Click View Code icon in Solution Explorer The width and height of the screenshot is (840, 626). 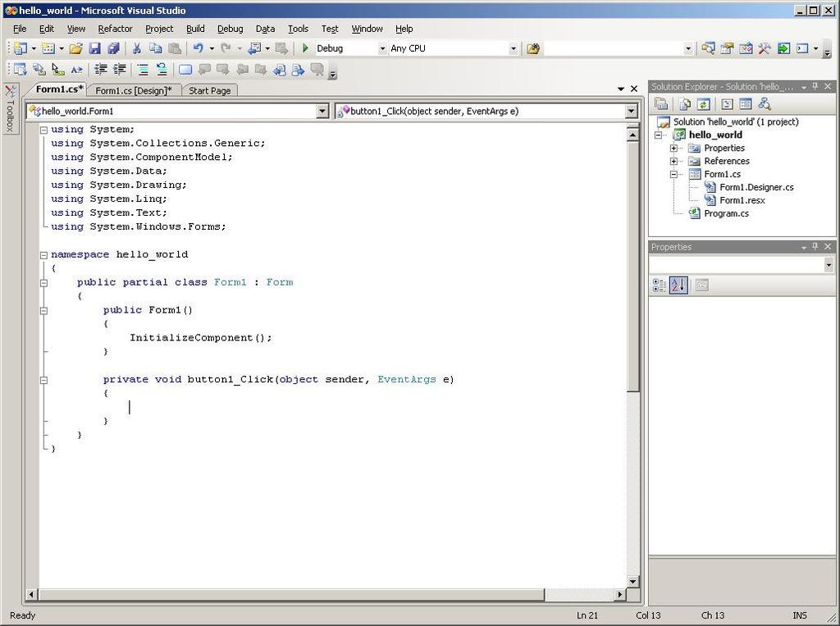[727, 104]
